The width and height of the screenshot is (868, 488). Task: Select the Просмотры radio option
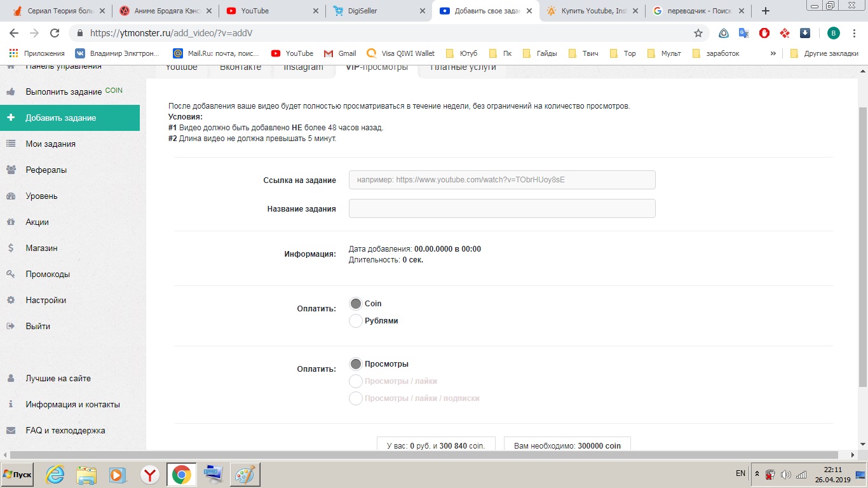click(x=356, y=364)
